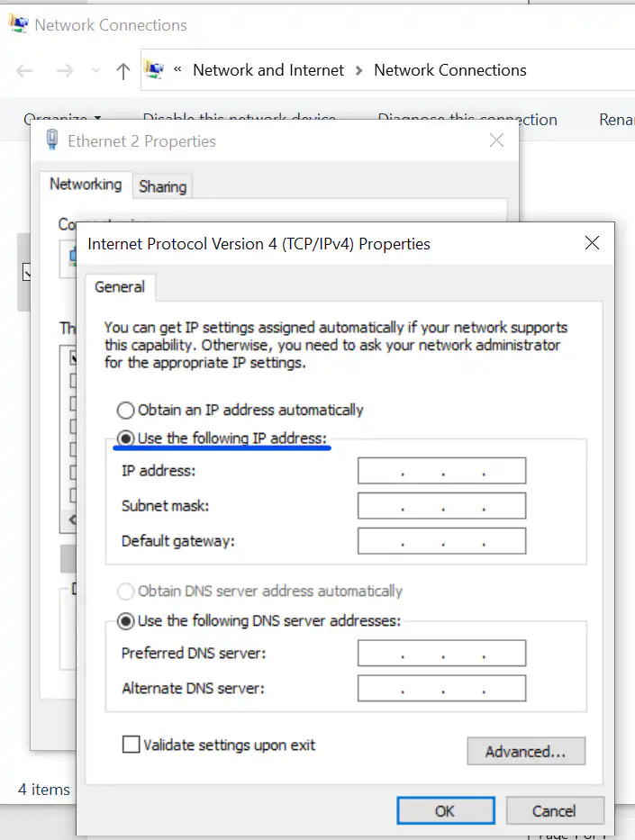This screenshot has width=635, height=840.
Task: Open the Advanced settings button
Action: tap(525, 751)
